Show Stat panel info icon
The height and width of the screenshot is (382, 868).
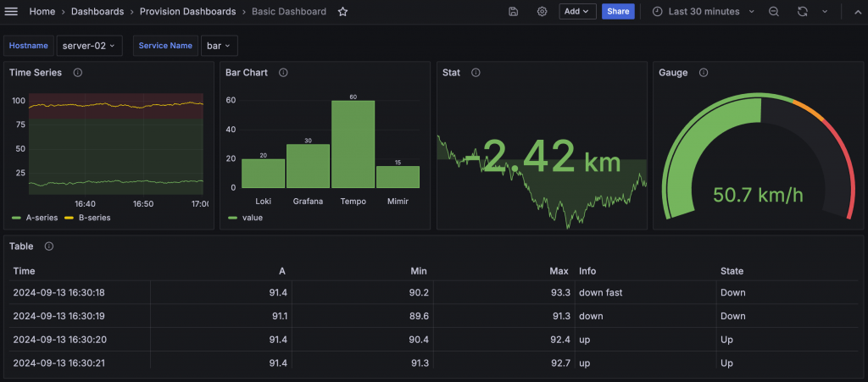[x=476, y=73]
